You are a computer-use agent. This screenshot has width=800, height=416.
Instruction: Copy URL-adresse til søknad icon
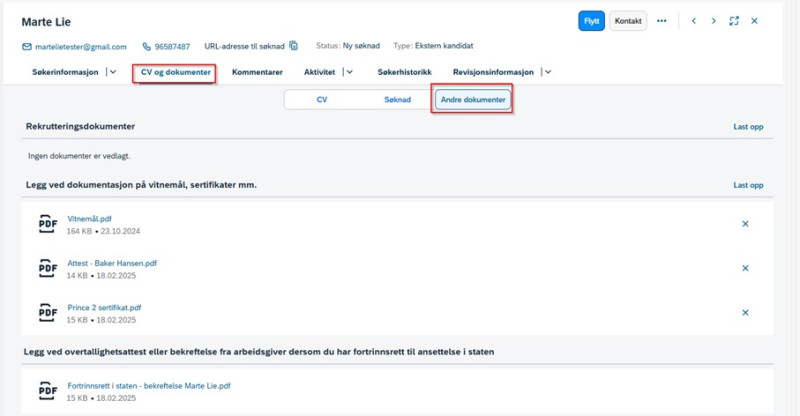(x=293, y=45)
